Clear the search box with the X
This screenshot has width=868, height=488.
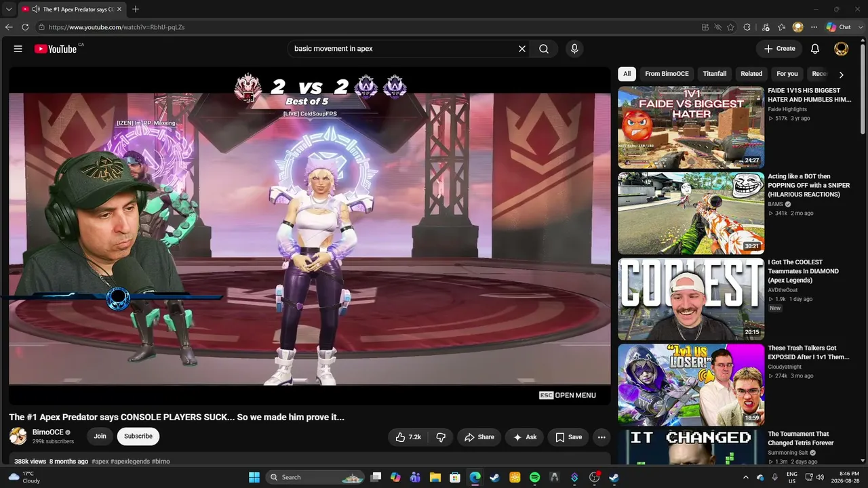pyautogui.click(x=522, y=49)
